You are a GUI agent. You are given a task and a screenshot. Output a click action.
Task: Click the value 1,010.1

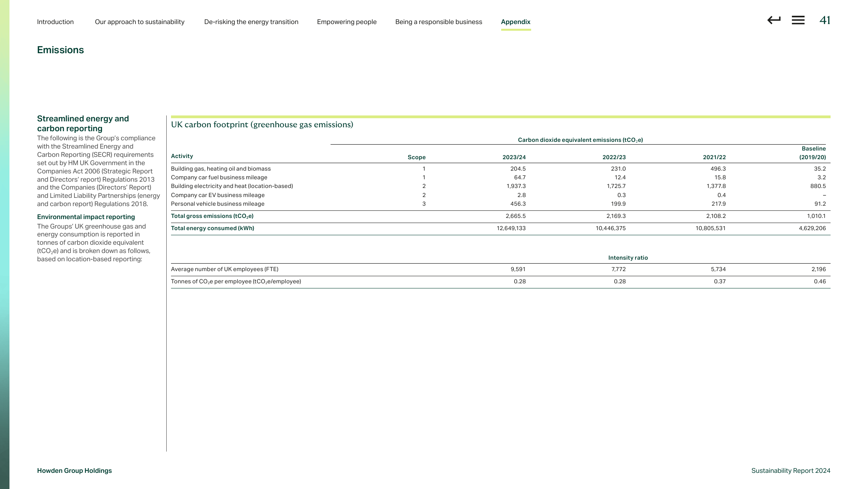(x=816, y=216)
